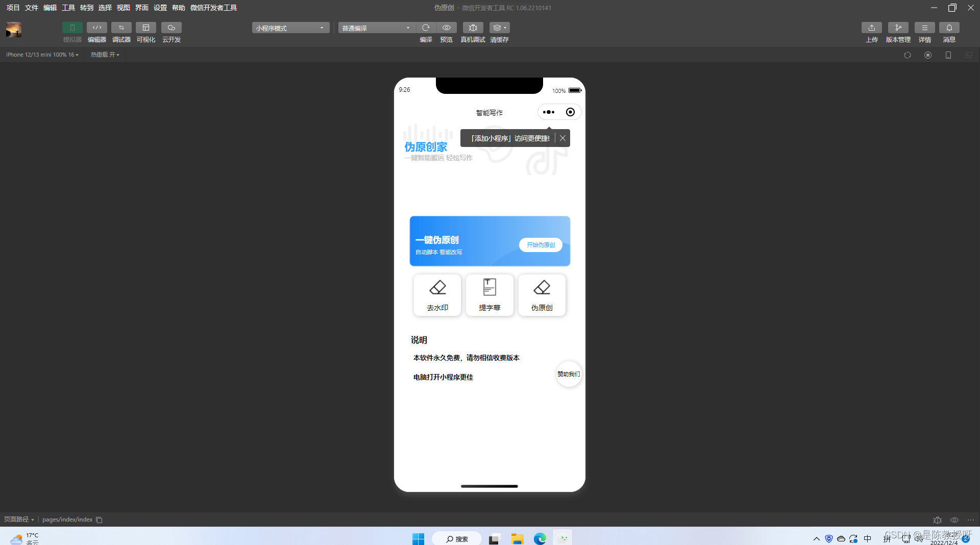Open the 转到 menu

pos(87,8)
